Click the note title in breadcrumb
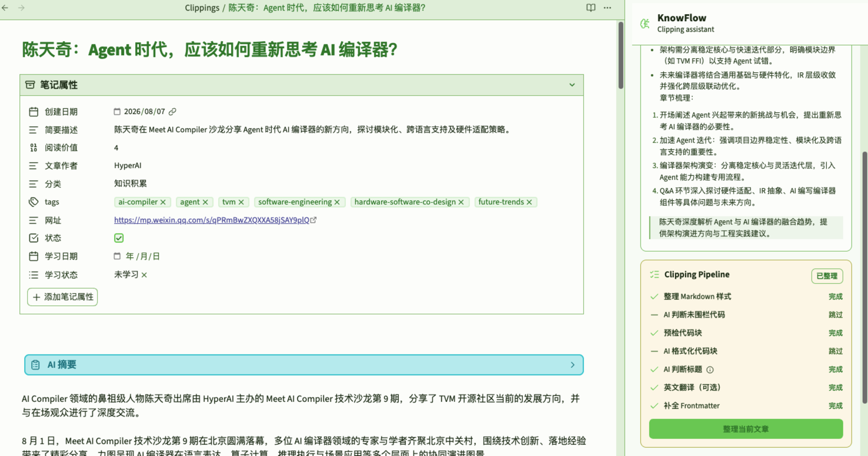The height and width of the screenshot is (456, 868). tap(326, 8)
